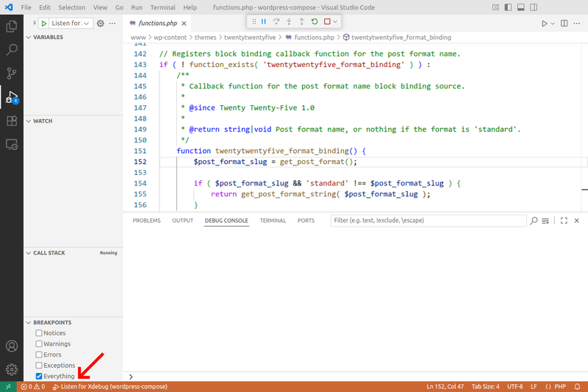This screenshot has height=392, width=588.
Task: Customize layout icon in title bar
Action: click(x=495, y=7)
